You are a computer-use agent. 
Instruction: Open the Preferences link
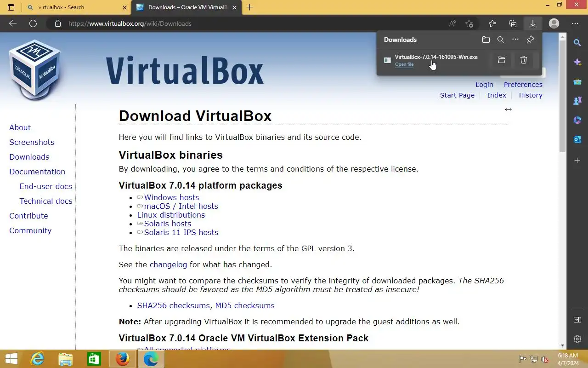(523, 85)
